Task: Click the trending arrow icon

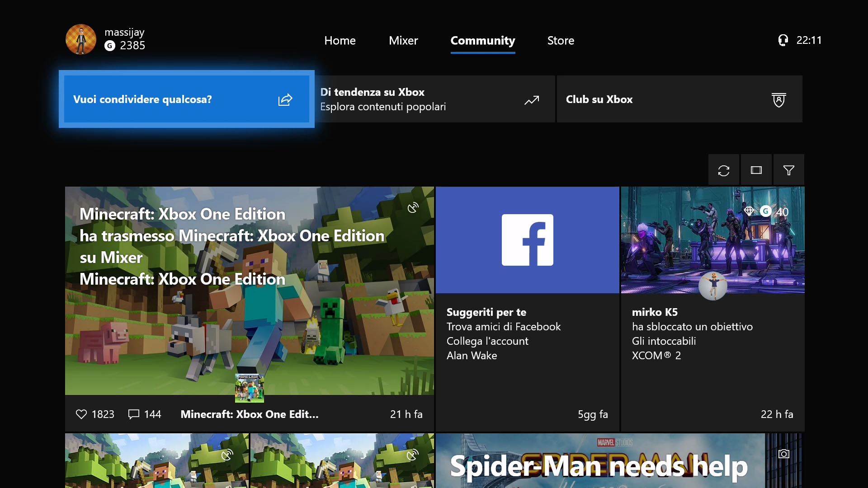Action: point(532,100)
